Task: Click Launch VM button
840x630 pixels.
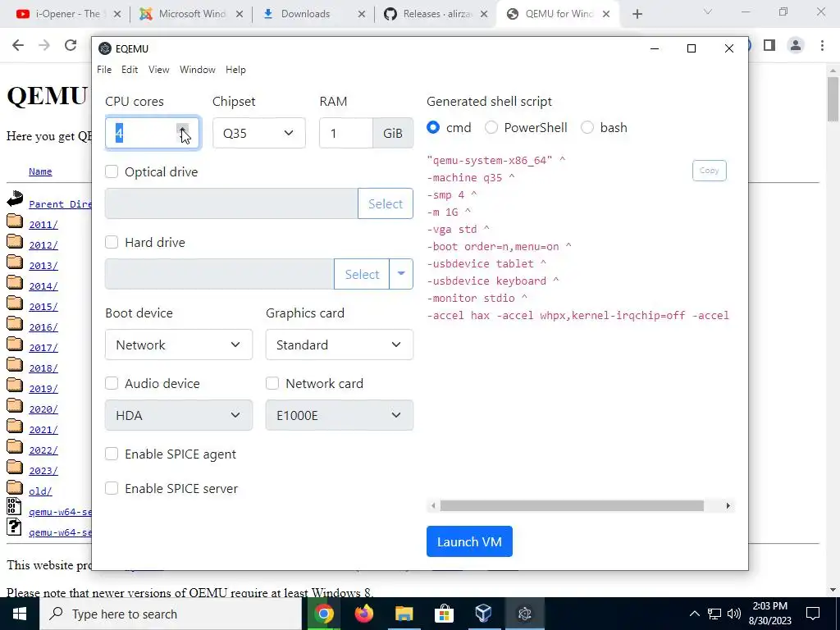Action: pos(469,541)
